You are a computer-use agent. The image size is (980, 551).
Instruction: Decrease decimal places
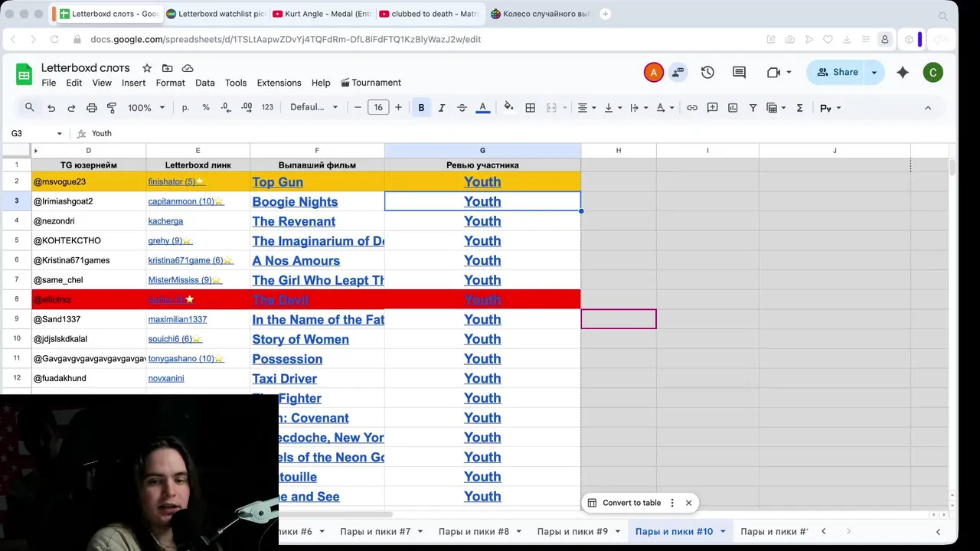(x=226, y=108)
